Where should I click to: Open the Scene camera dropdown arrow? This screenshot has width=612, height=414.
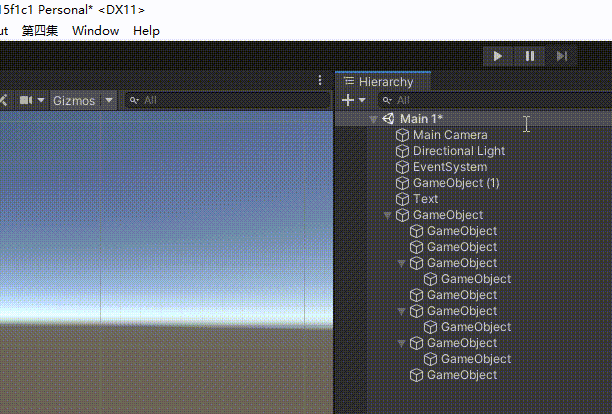(41, 100)
